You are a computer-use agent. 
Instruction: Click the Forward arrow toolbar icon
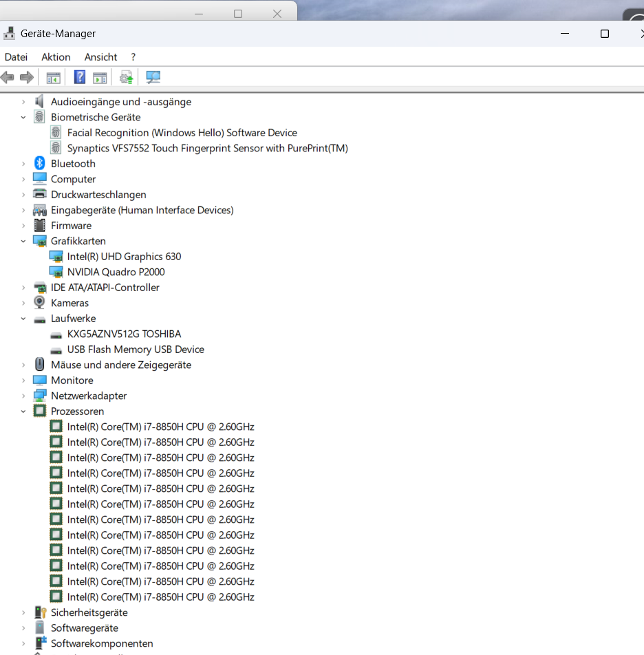27,77
